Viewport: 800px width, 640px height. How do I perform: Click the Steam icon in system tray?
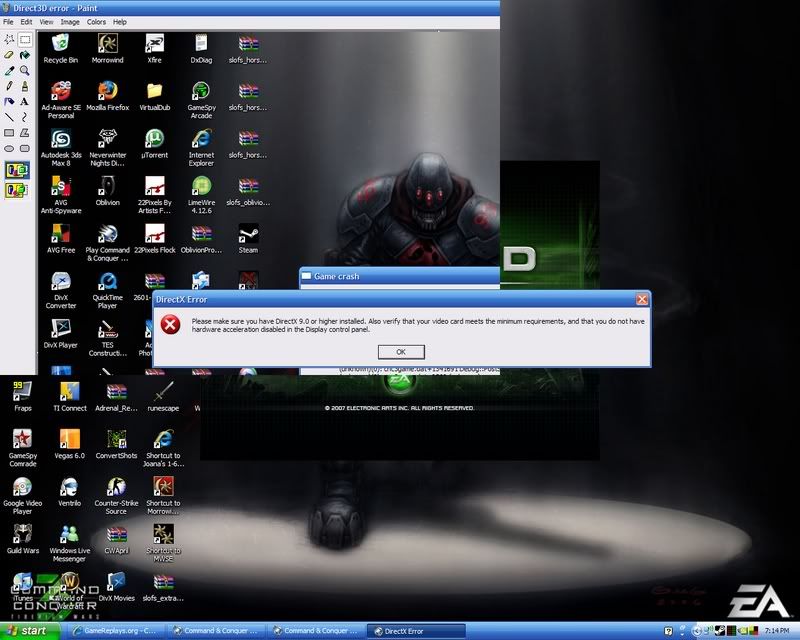[x=721, y=631]
